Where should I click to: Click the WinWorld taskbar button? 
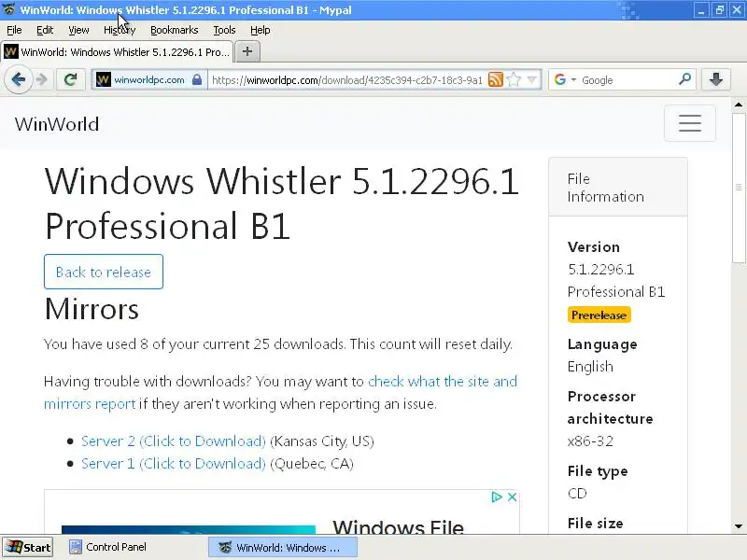[x=283, y=547]
